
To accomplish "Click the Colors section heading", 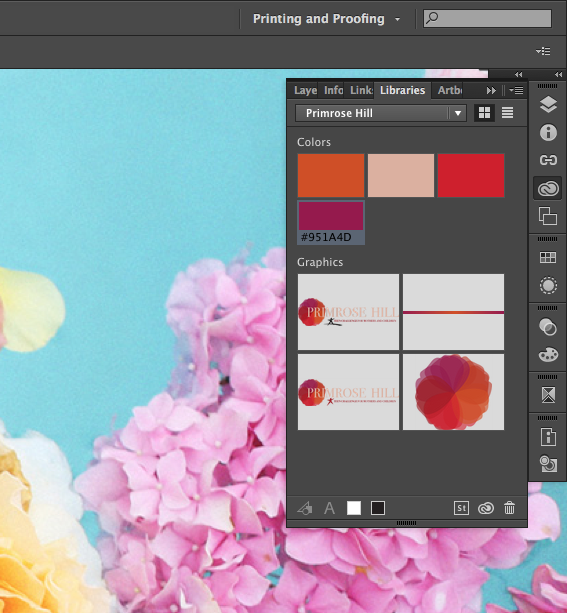I will coord(314,142).
